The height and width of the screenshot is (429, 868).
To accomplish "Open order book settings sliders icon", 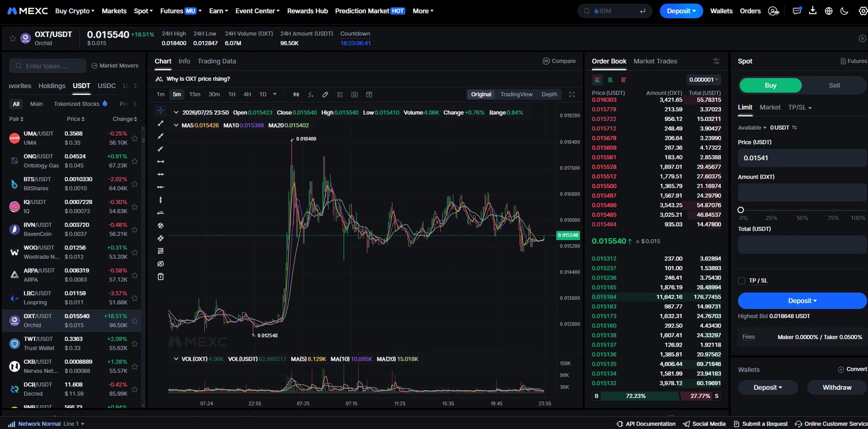I will (716, 61).
